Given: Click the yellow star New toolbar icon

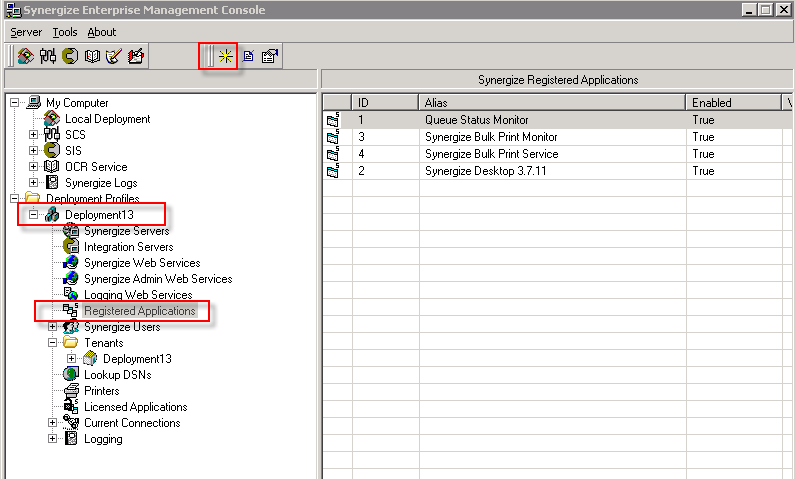Looking at the screenshot, I should (225, 56).
